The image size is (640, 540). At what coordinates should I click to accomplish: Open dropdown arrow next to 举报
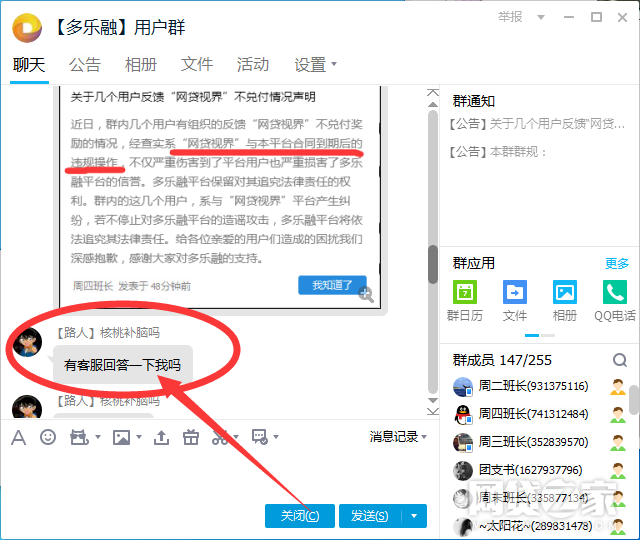(x=541, y=18)
